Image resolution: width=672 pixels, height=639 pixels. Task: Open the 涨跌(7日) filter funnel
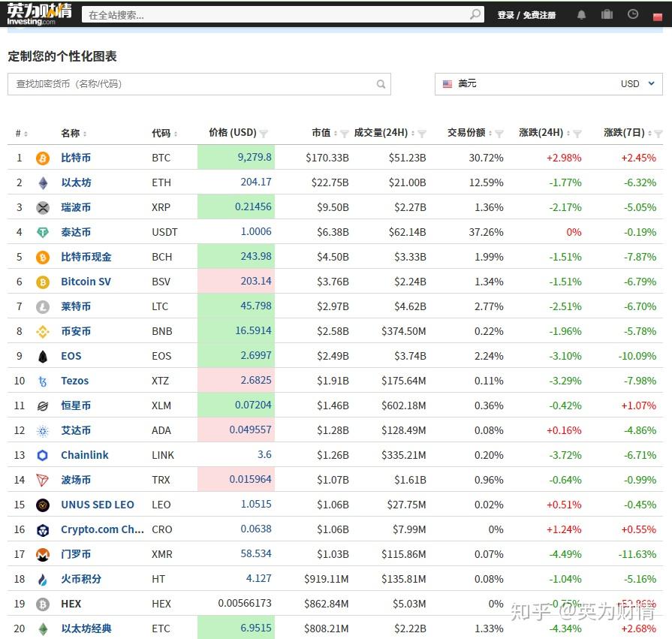point(658,134)
